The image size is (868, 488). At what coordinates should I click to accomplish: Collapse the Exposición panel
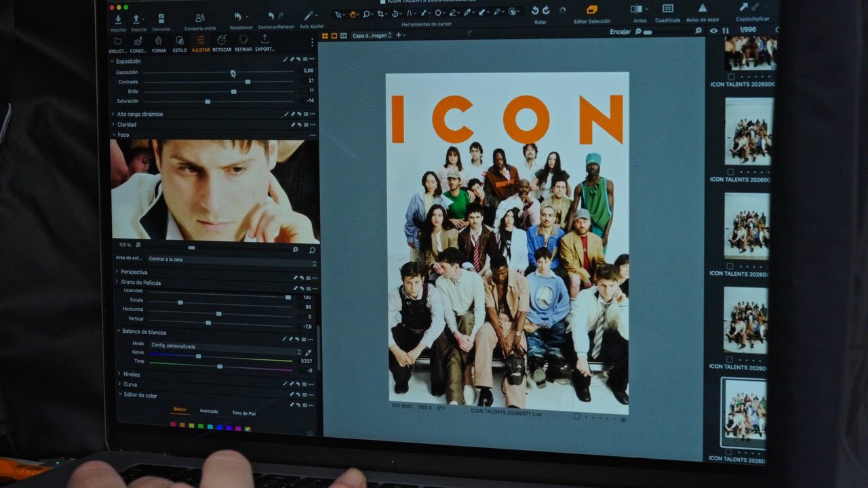coord(113,61)
